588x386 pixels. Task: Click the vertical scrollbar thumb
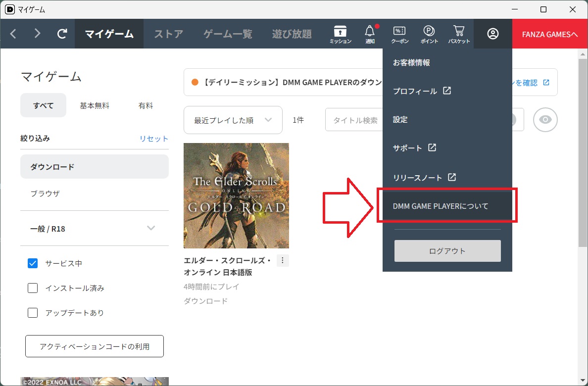[x=583, y=152]
